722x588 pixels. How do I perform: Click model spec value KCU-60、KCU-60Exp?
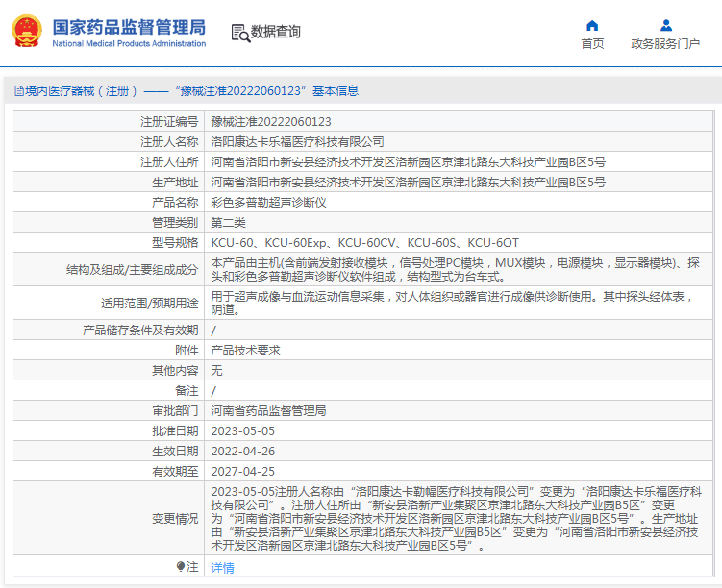point(364,243)
